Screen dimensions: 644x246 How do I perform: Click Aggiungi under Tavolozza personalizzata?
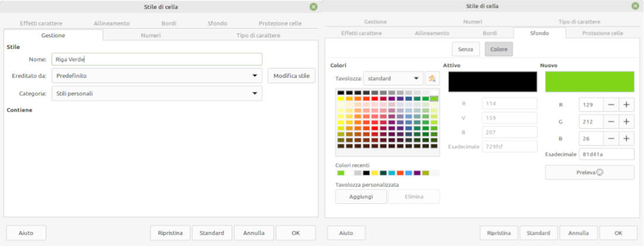[361, 196]
